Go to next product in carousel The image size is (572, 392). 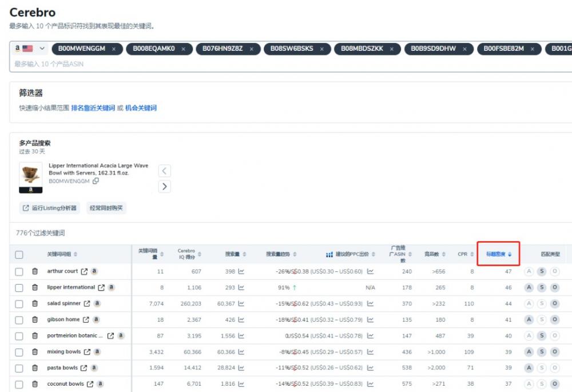pyautogui.click(x=165, y=186)
